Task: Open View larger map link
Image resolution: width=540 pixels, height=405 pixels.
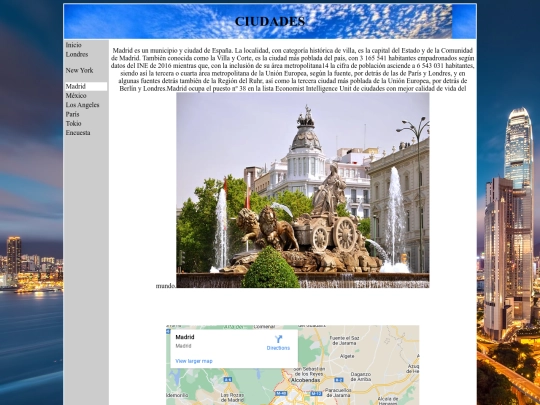Action: click(194, 361)
